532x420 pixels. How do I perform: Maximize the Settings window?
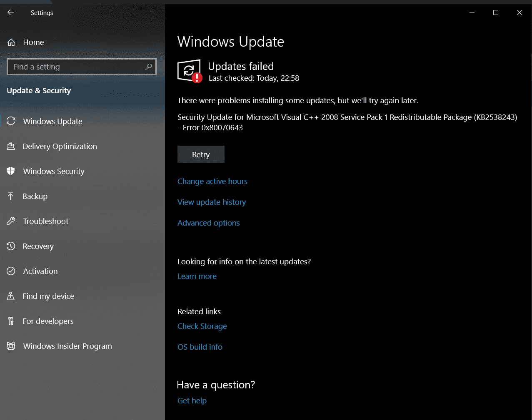496,12
